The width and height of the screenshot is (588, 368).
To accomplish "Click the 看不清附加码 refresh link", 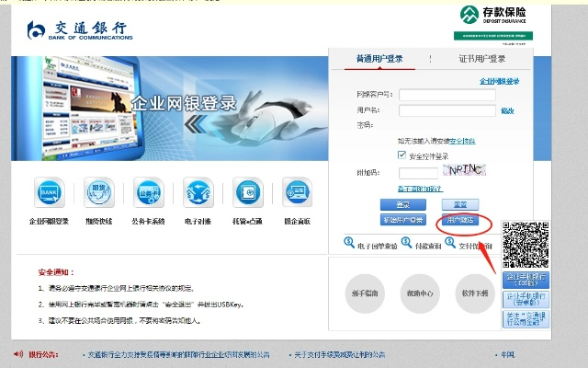I will [420, 189].
